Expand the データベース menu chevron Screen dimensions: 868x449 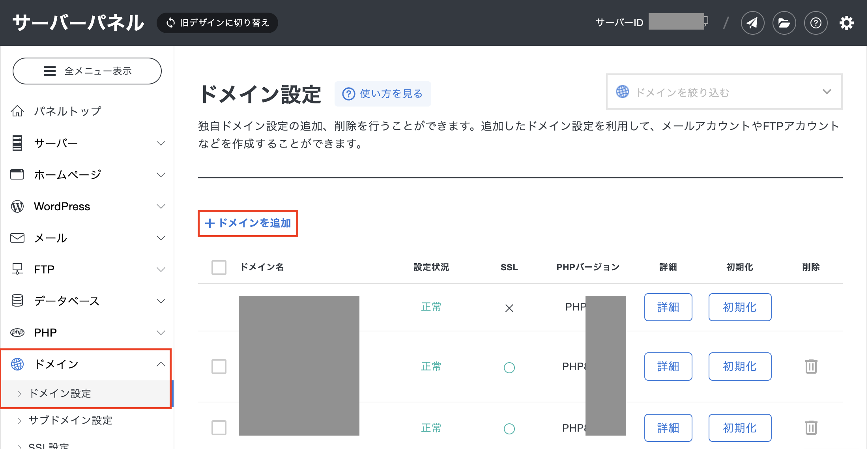click(161, 301)
